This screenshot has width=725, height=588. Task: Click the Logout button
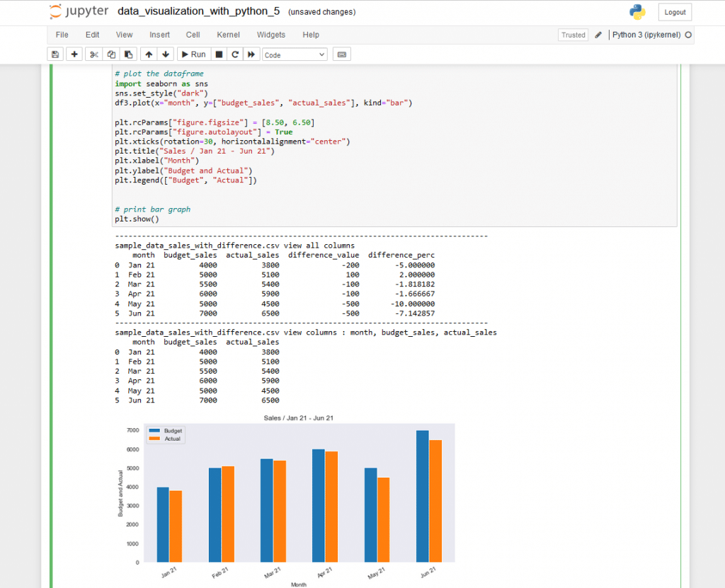coord(675,12)
